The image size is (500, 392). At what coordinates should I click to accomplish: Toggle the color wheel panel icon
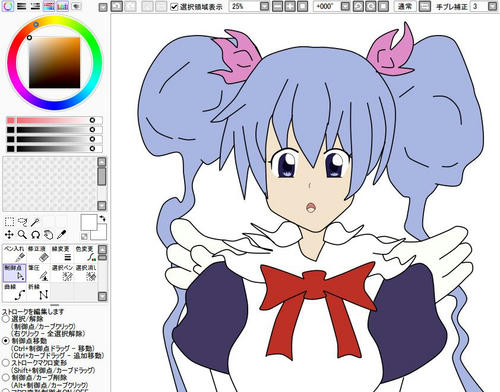(8, 6)
